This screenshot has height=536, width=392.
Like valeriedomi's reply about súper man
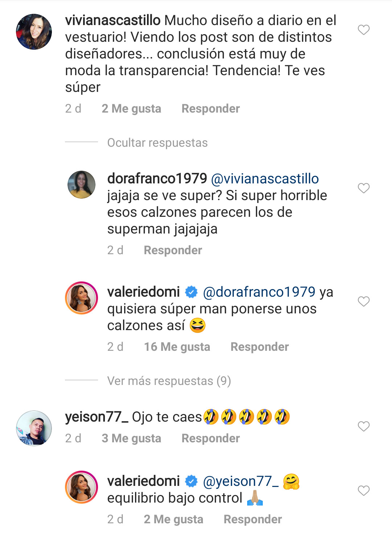pyautogui.click(x=363, y=301)
